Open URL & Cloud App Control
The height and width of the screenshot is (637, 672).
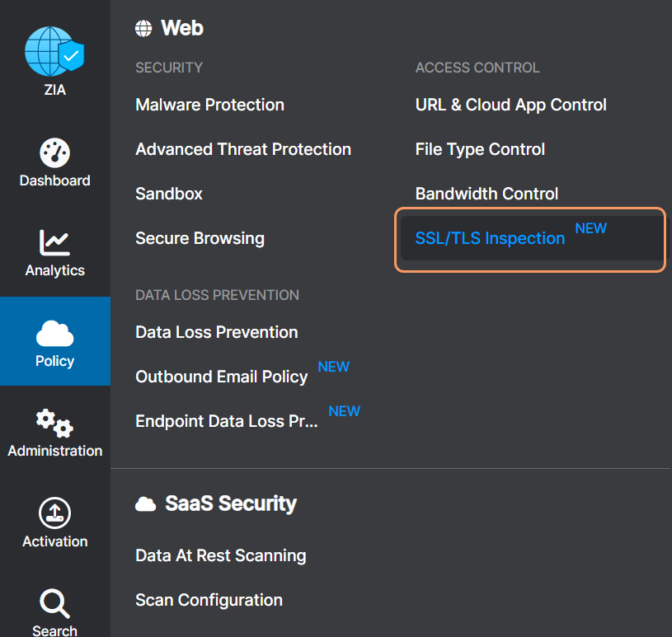coord(510,105)
